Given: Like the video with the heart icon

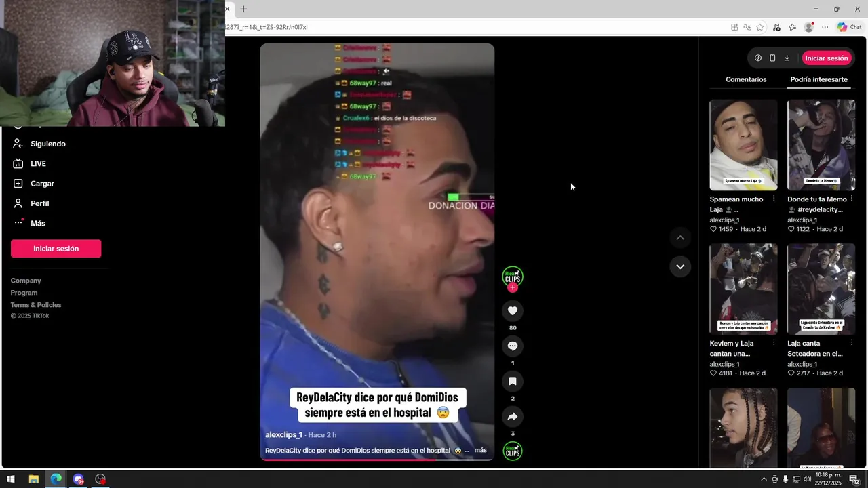Looking at the screenshot, I should point(513,310).
